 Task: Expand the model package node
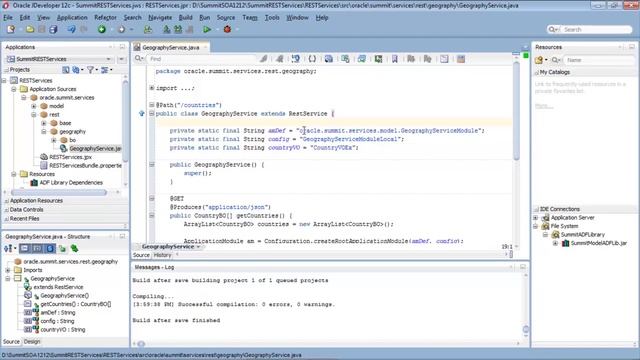pos(34,106)
